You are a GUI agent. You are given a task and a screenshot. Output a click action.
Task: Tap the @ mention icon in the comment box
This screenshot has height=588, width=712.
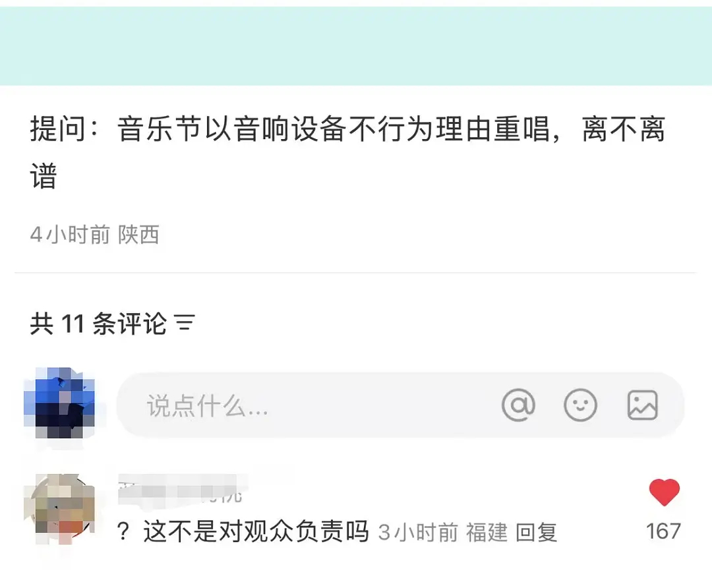point(518,405)
